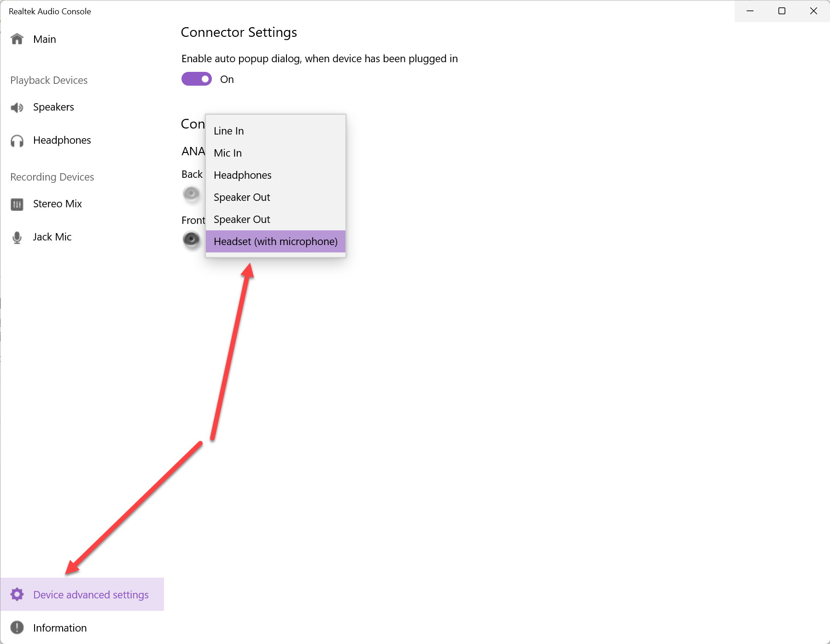
Task: Pick Headphones in the connector dropdown list
Action: click(243, 175)
